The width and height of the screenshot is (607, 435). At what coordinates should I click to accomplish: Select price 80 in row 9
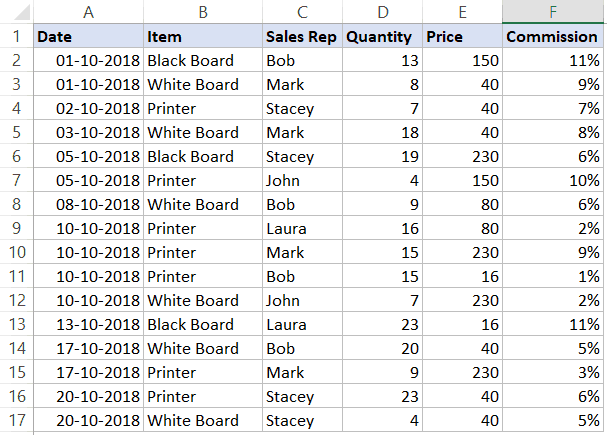point(462,228)
